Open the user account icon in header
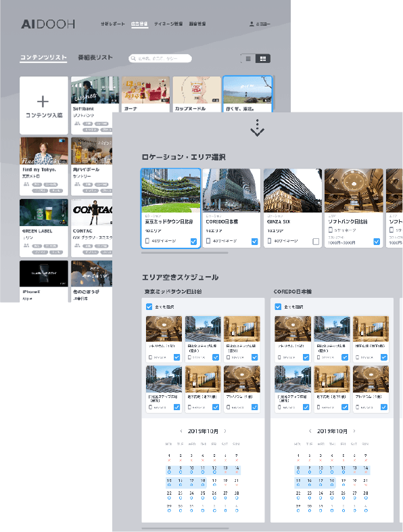The image size is (403, 532). 252,24
